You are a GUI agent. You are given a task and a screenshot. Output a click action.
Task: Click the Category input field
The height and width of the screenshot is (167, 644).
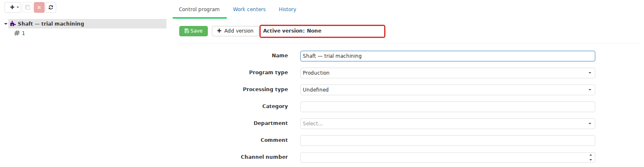pyautogui.click(x=447, y=107)
